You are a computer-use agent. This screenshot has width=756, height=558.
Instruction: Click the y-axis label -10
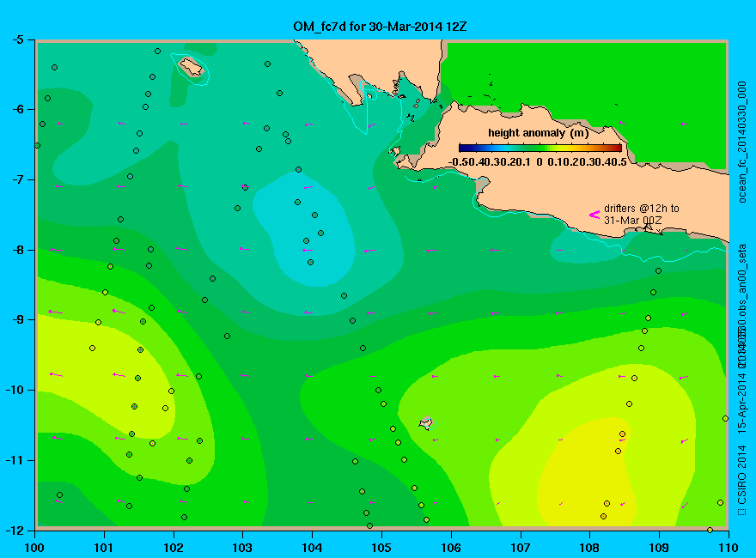tap(15, 390)
